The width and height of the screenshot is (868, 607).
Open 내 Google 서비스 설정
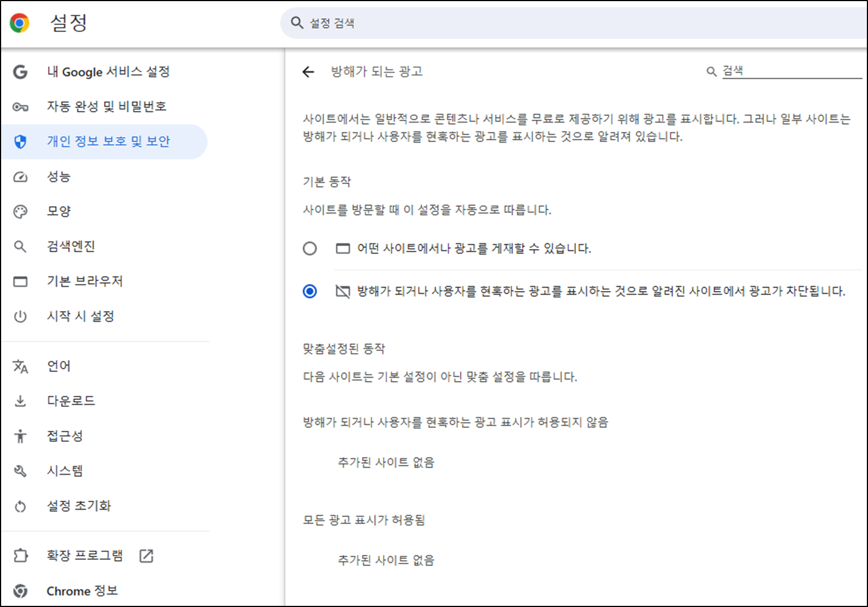coord(109,72)
